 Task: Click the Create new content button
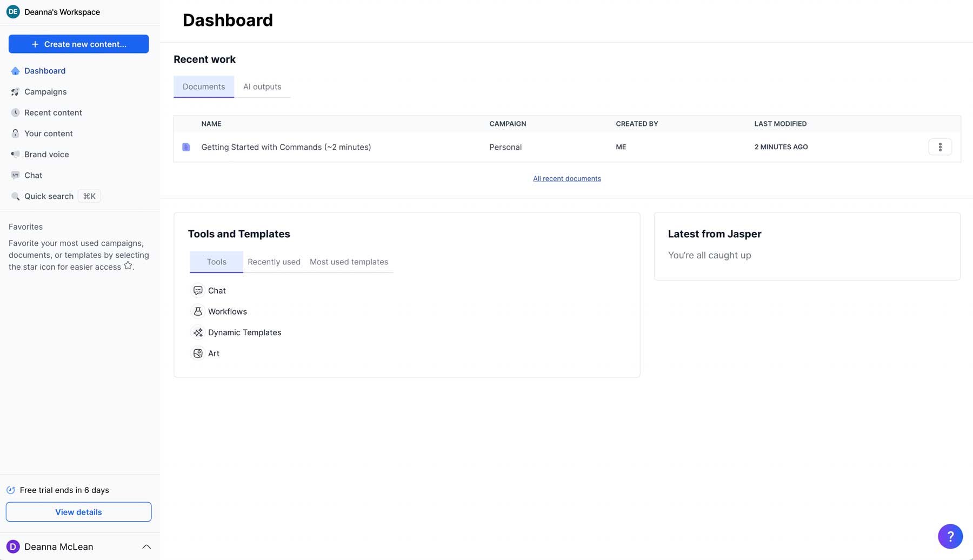78,44
